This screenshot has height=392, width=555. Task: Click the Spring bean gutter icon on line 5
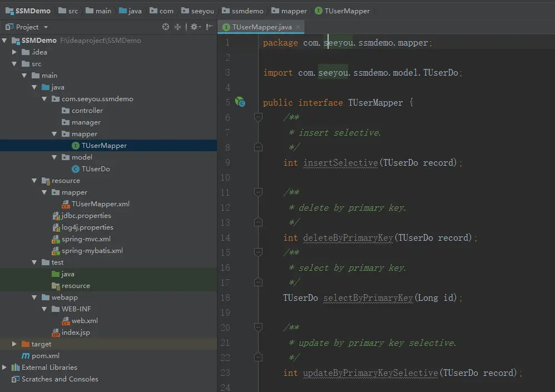pyautogui.click(x=240, y=102)
